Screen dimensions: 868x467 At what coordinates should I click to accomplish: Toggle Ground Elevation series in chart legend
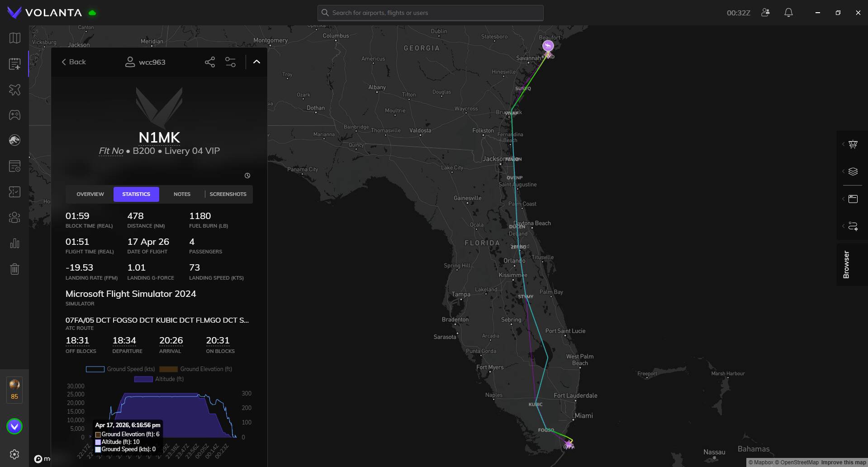[x=195, y=369]
